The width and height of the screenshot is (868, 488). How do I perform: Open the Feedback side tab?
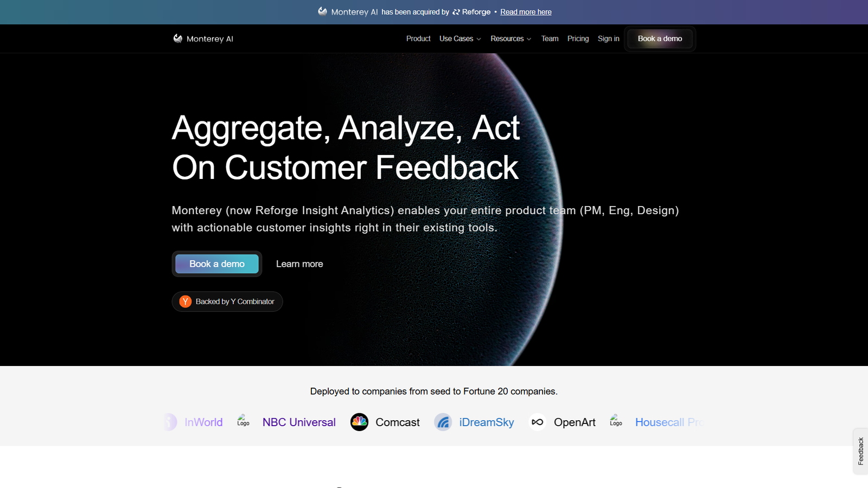click(860, 451)
